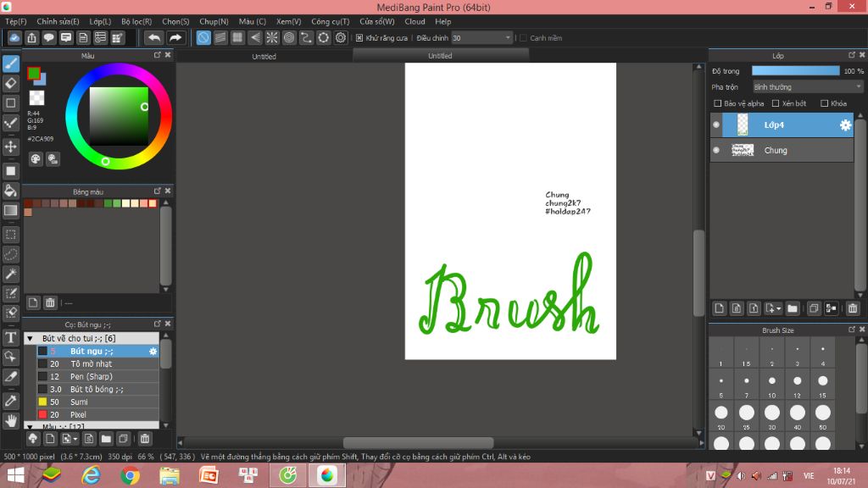Enable the curve snap guide

coord(306,37)
